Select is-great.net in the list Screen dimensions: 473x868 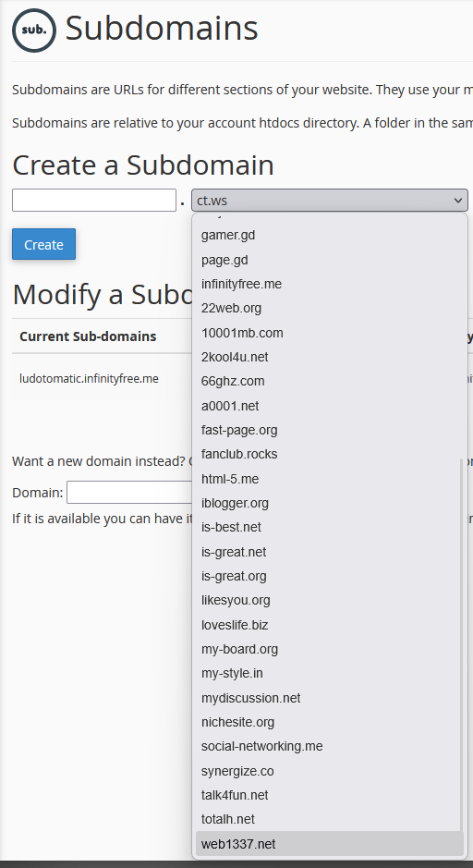tap(329, 552)
